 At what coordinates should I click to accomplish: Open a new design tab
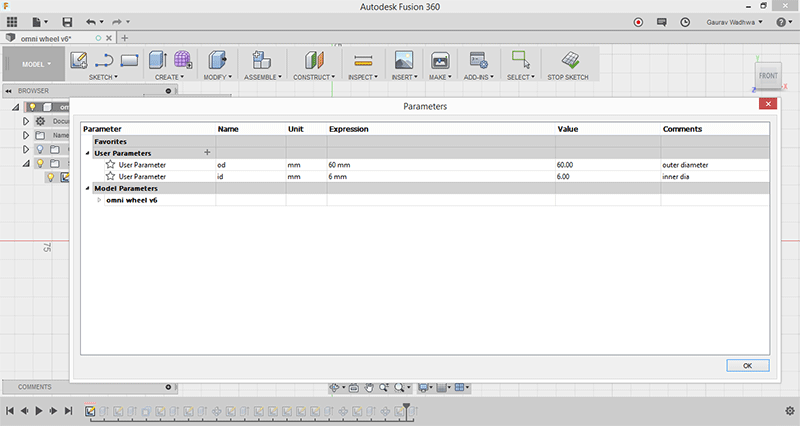(x=124, y=38)
